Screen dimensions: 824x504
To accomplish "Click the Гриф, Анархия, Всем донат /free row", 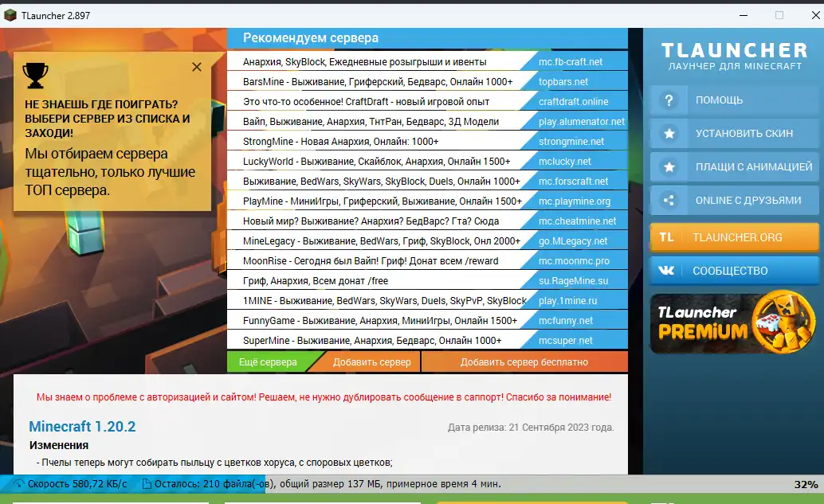I will tap(316, 281).
